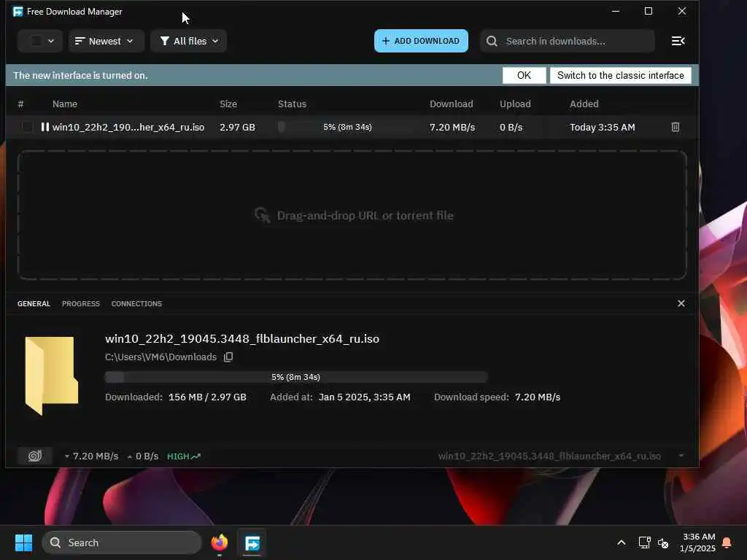This screenshot has height=560, width=747.
Task: Sort by the Upload column header
Action: tap(515, 104)
